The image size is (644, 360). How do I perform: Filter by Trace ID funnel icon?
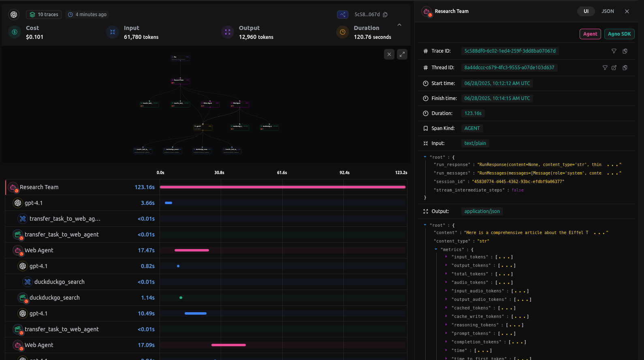click(x=614, y=51)
